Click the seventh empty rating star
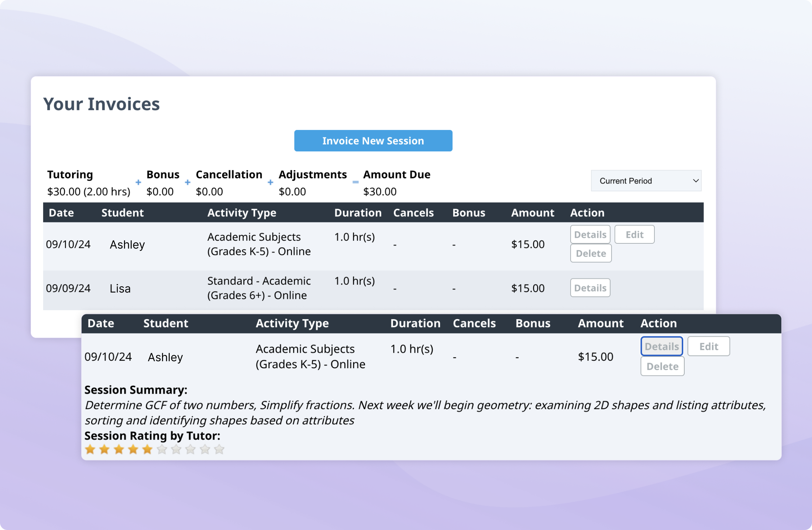Screen dimensions: 812x530 [176, 449]
